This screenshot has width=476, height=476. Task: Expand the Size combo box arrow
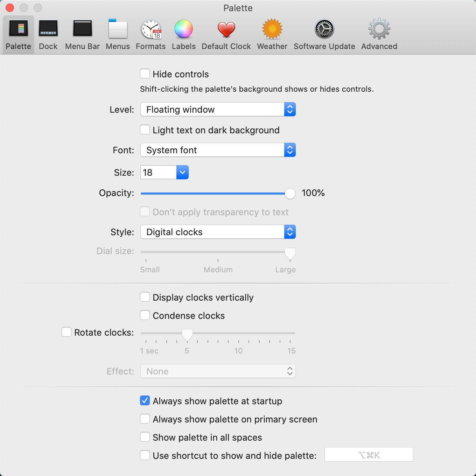pos(182,173)
